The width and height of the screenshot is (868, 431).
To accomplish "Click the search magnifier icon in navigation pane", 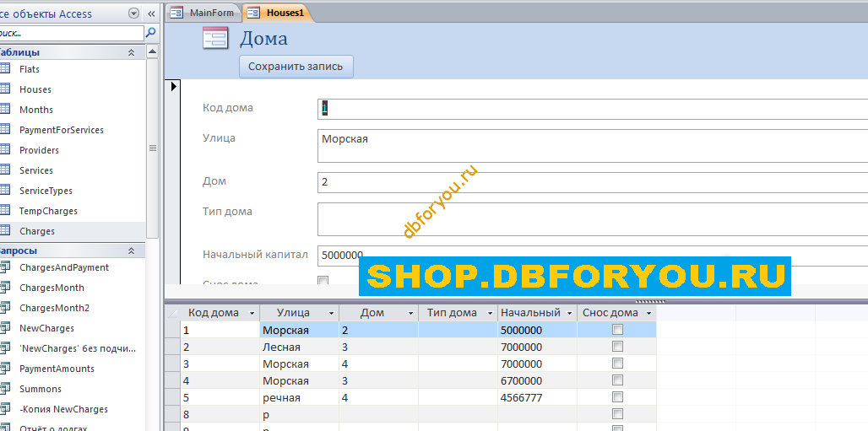I will pyautogui.click(x=150, y=33).
